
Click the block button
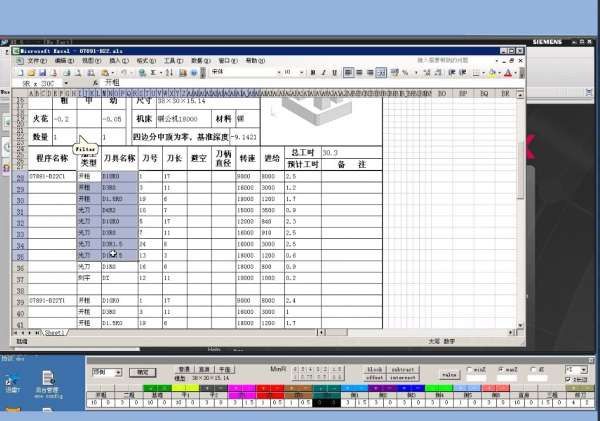375,369
